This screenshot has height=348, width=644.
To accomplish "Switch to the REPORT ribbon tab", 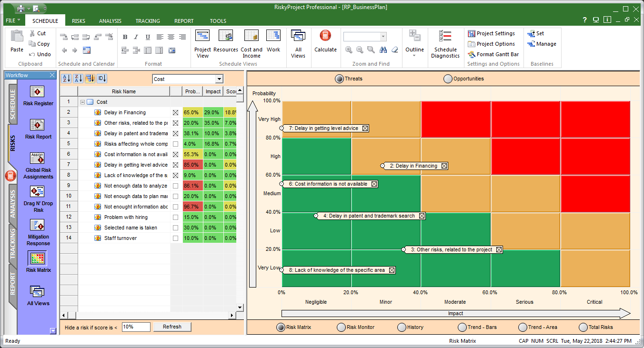I will [x=184, y=21].
